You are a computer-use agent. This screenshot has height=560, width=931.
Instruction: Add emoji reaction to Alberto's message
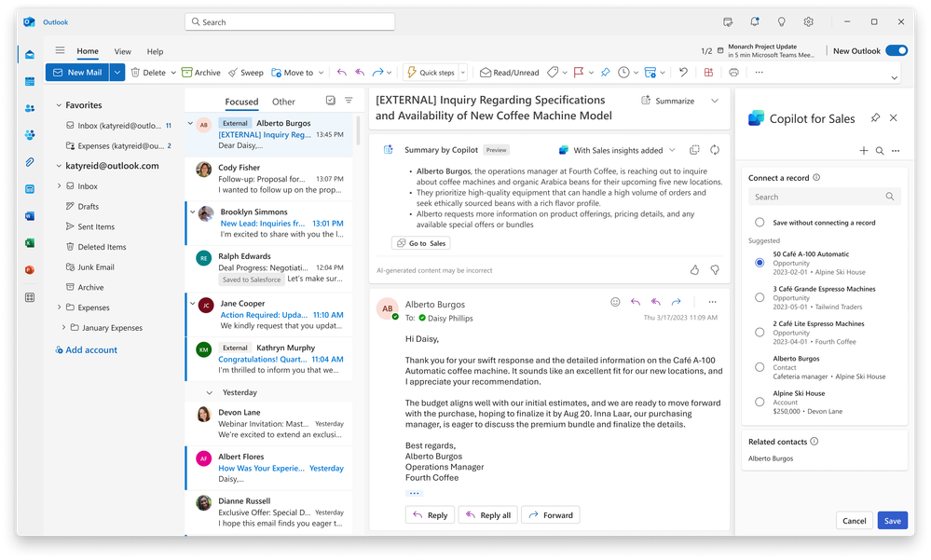coord(615,302)
